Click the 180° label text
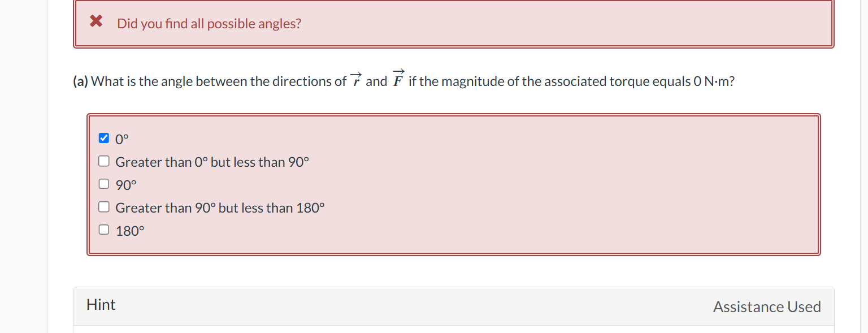Image resolution: width=868 pixels, height=333 pixels. click(130, 230)
